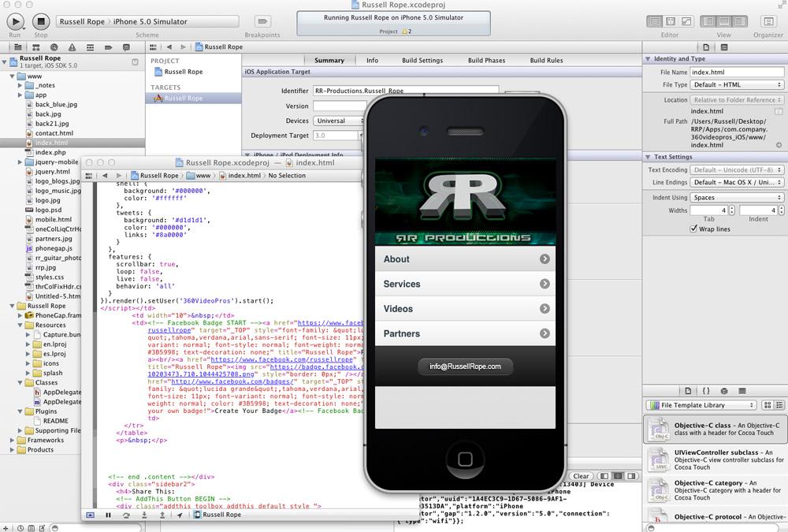
Task: Expand the Frameworks group
Action: [x=12, y=440]
